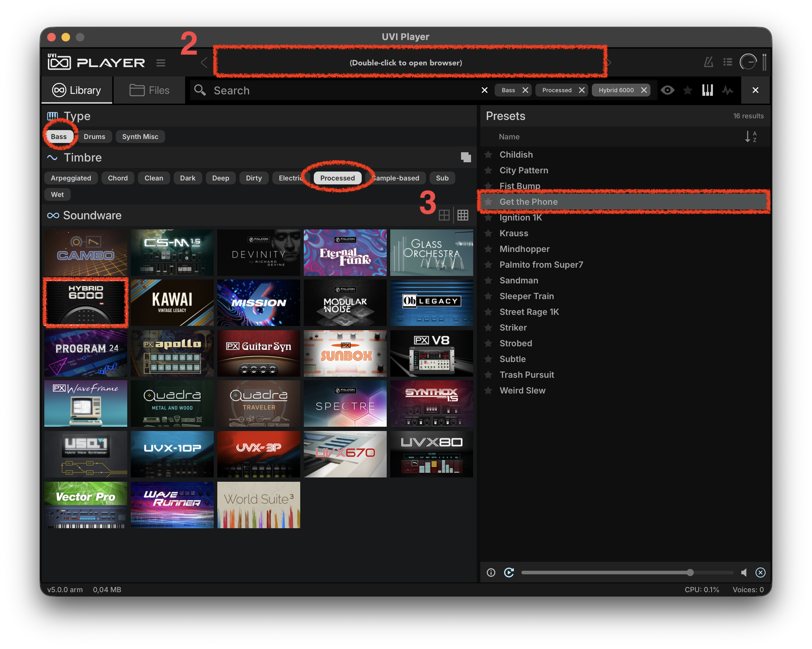Click the preset name display field

tap(406, 63)
